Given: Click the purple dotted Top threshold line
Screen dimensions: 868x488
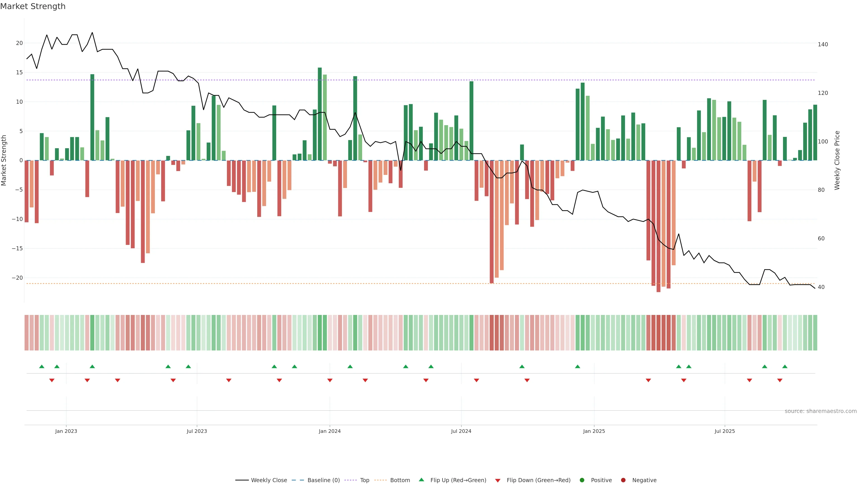Looking at the screenshot, I should coord(236,80).
